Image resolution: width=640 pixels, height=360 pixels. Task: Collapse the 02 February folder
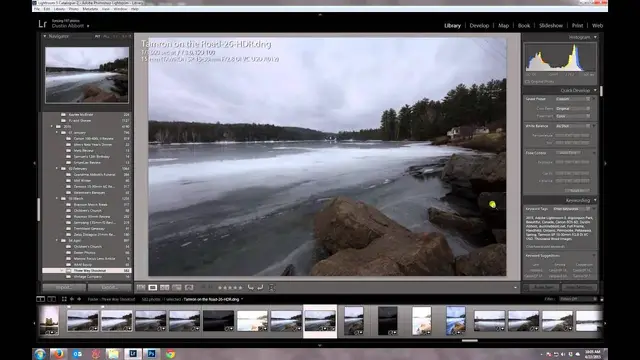coord(57,169)
